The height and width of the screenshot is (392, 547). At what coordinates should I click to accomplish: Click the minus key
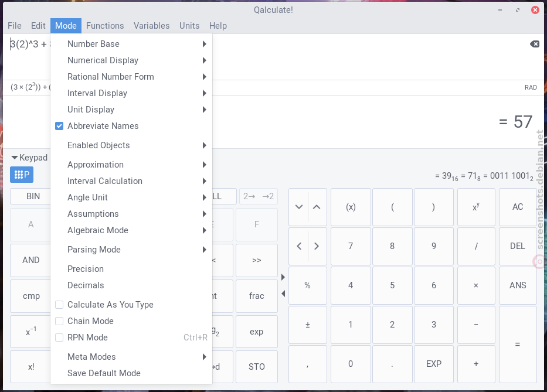(476, 325)
